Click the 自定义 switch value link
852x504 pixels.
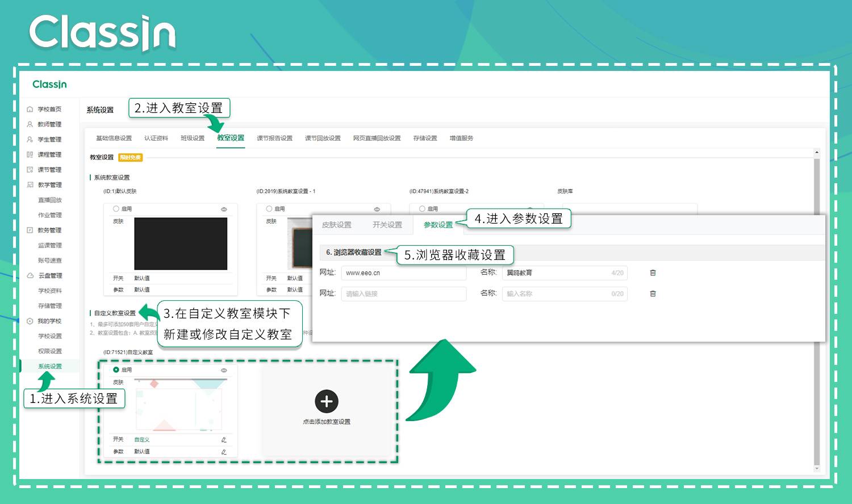tap(142, 440)
